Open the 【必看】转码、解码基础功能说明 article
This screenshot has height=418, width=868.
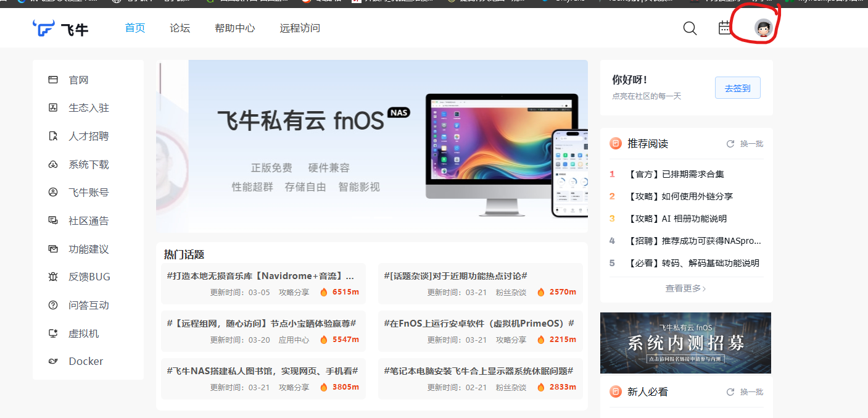pyautogui.click(x=693, y=263)
